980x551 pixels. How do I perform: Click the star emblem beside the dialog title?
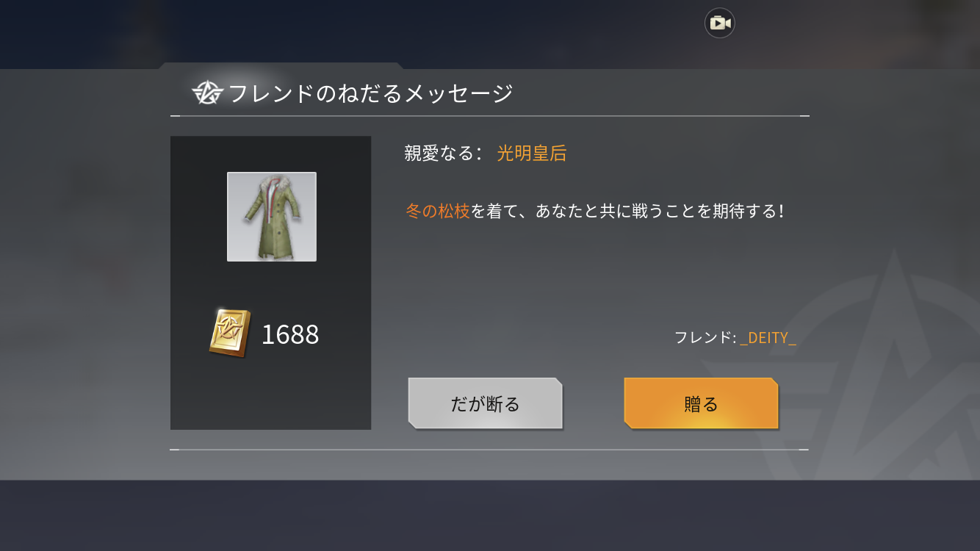tap(207, 93)
